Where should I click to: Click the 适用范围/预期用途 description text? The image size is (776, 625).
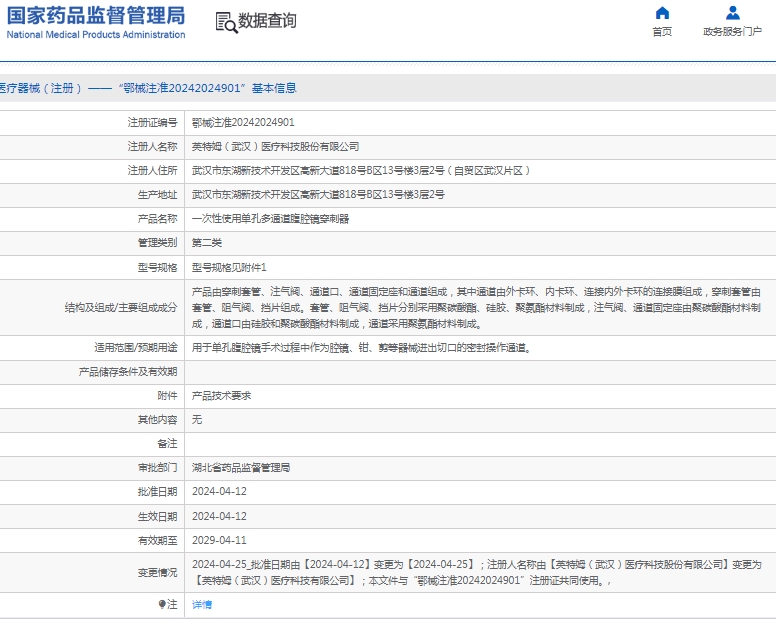click(x=362, y=348)
